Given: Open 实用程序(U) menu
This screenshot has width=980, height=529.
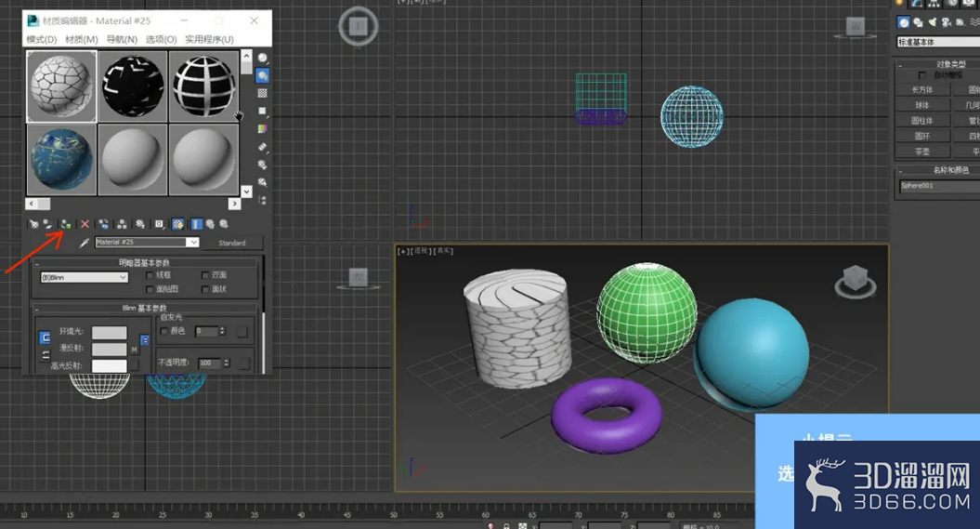Looking at the screenshot, I should click(209, 39).
